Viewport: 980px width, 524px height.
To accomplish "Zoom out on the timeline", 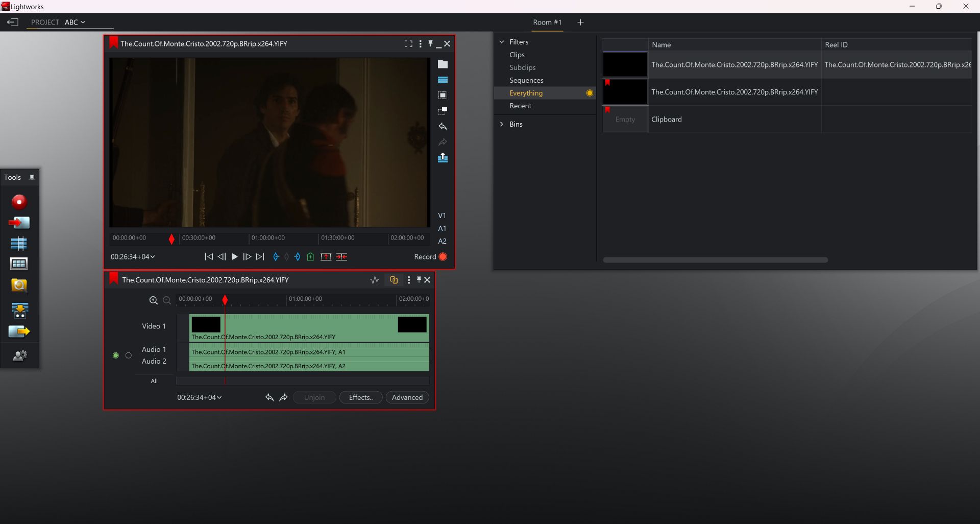I will (166, 300).
